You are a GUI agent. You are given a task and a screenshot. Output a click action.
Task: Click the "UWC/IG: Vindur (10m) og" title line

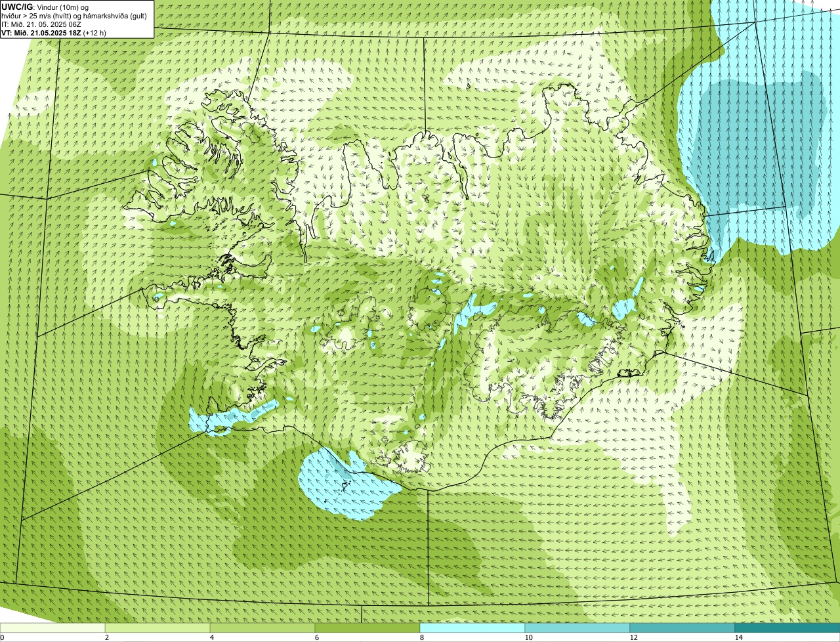45,7
